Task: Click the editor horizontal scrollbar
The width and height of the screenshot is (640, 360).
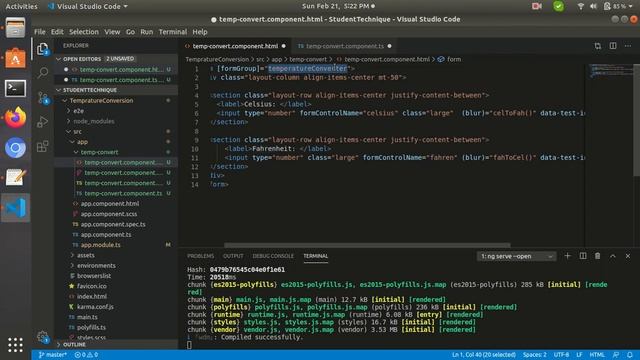Action: [x=367, y=245]
